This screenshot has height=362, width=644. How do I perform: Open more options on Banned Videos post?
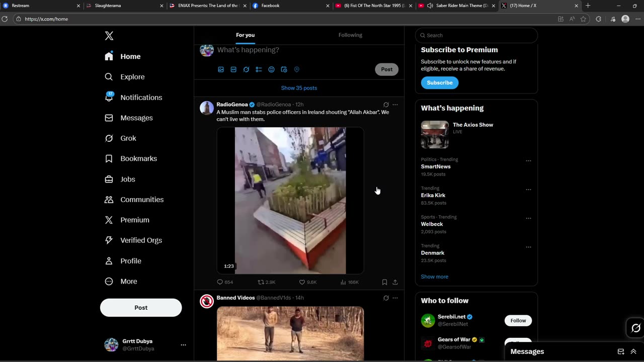(x=395, y=298)
